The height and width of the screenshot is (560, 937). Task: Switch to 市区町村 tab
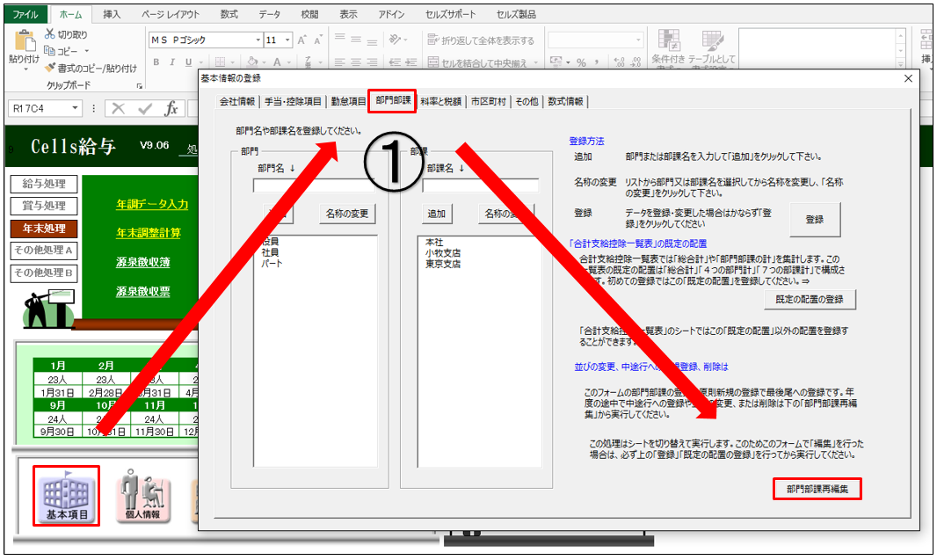[x=488, y=102]
